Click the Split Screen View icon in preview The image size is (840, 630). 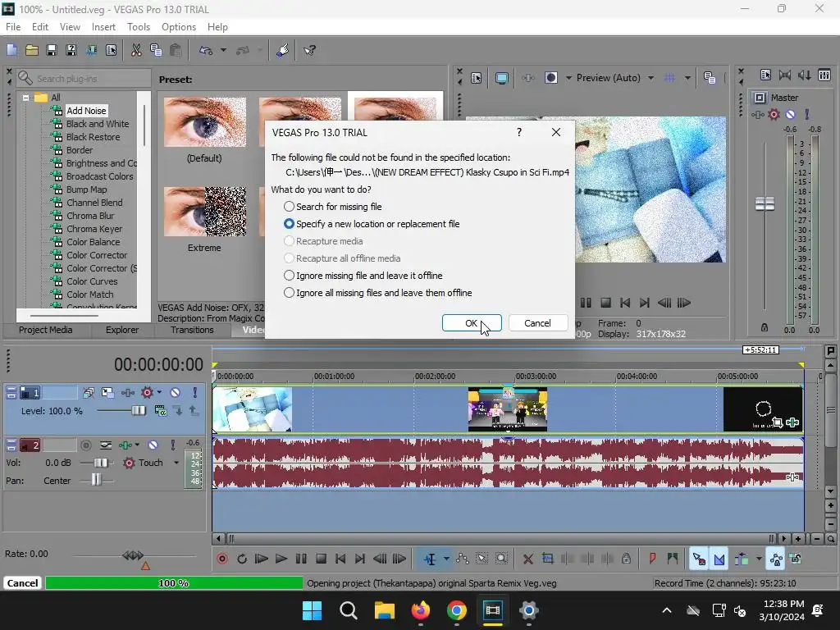click(550, 78)
